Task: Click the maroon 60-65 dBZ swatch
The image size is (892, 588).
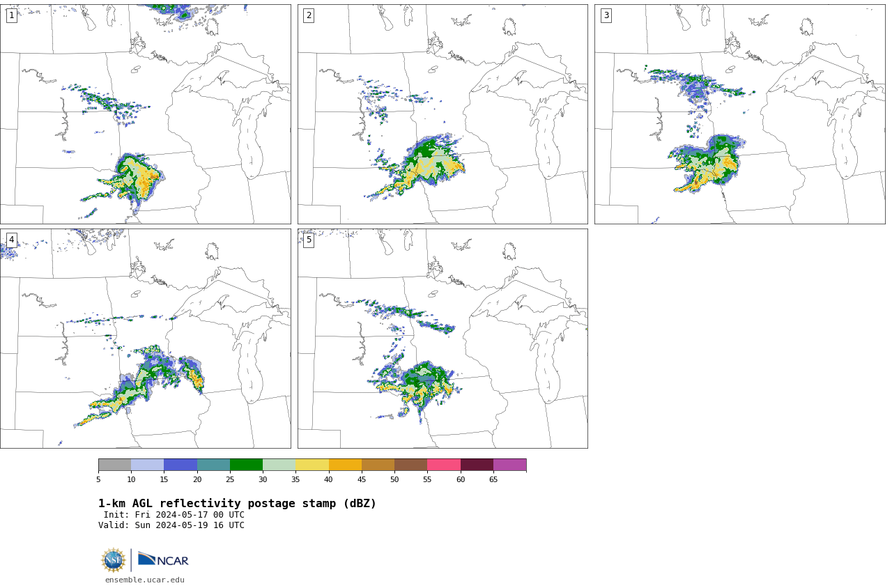Action: point(477,465)
